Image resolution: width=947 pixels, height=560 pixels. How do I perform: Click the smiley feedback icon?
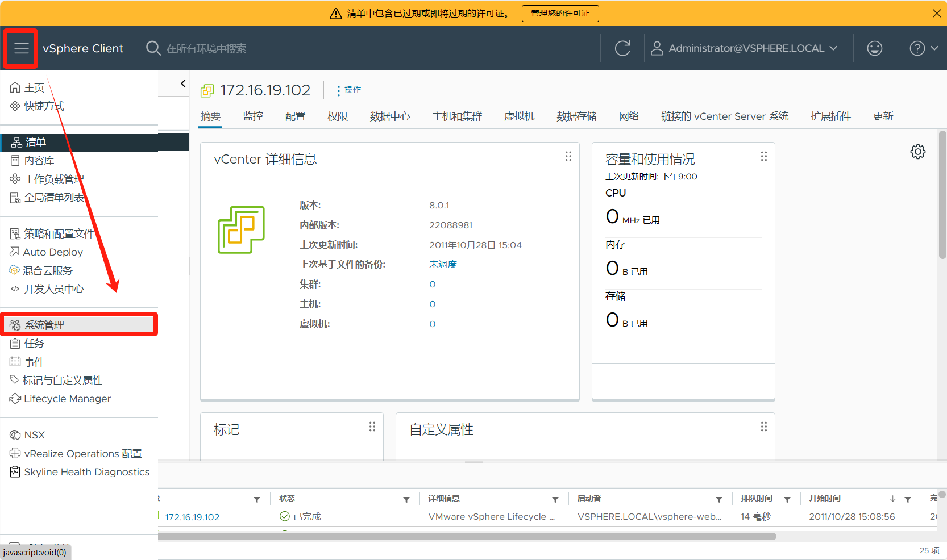[874, 48]
